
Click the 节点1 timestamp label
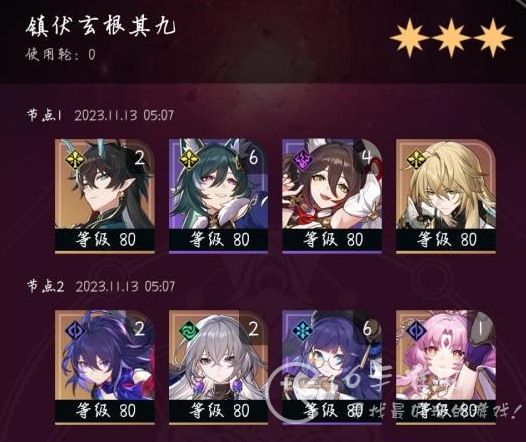coord(101,115)
